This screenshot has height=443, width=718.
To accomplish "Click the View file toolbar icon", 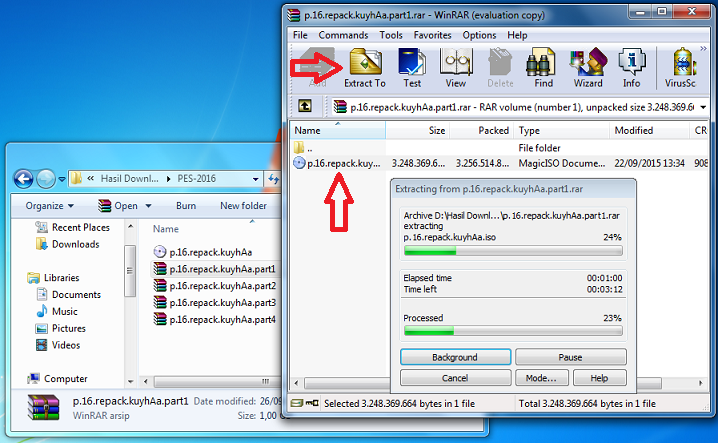I will click(x=456, y=68).
